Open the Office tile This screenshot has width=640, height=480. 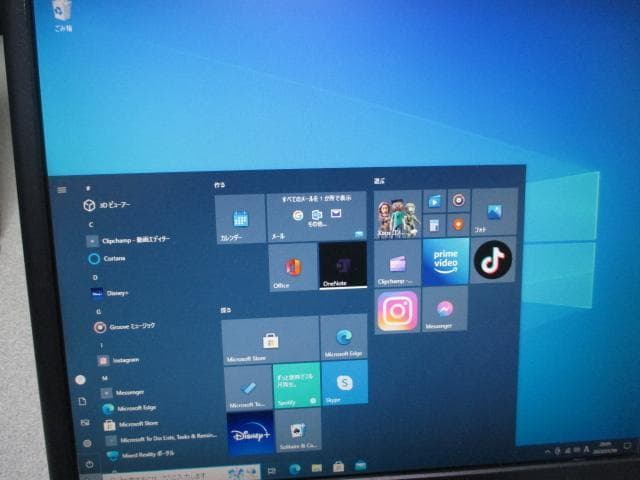tap(293, 267)
